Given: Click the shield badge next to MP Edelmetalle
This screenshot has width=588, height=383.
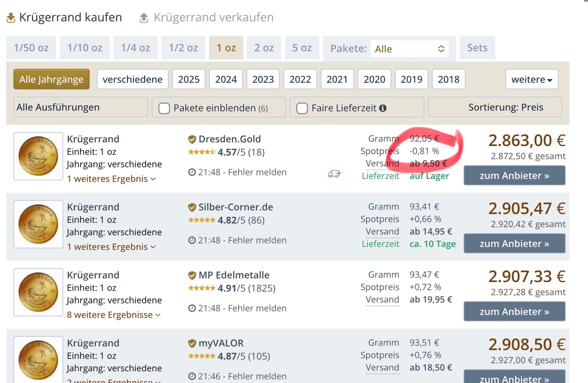Looking at the screenshot, I should point(192,275).
